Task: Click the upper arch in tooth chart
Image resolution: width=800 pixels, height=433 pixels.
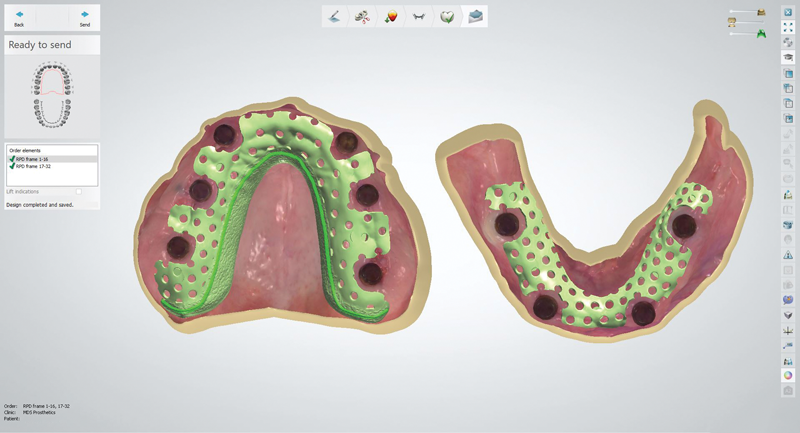Action: pos(51,76)
